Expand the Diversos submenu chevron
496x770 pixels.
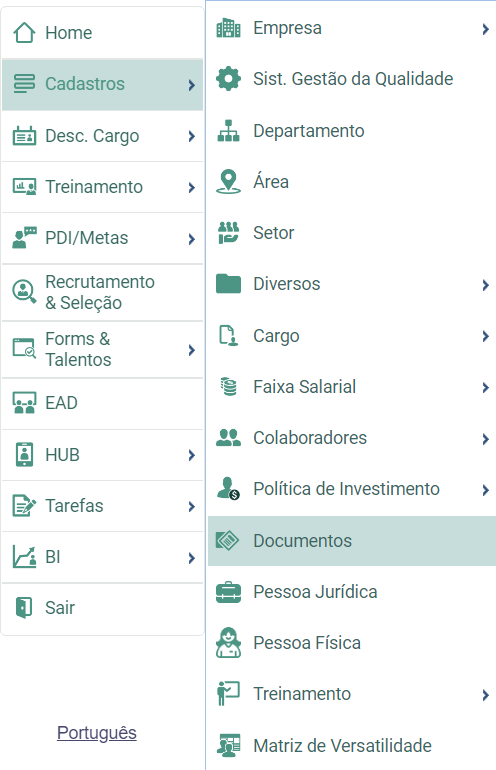click(485, 285)
